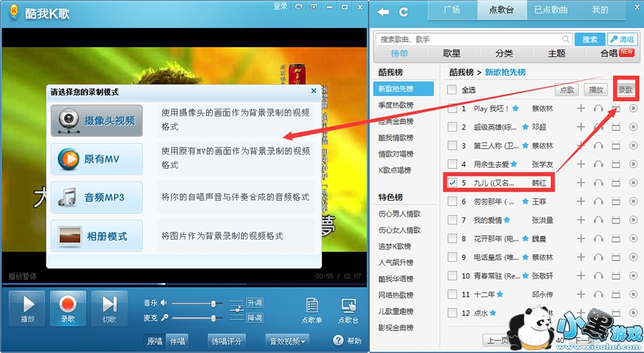Screen dimensions: 644x353
Task: Tick checkbox for song 4 用余生去爱
Action: (452, 164)
